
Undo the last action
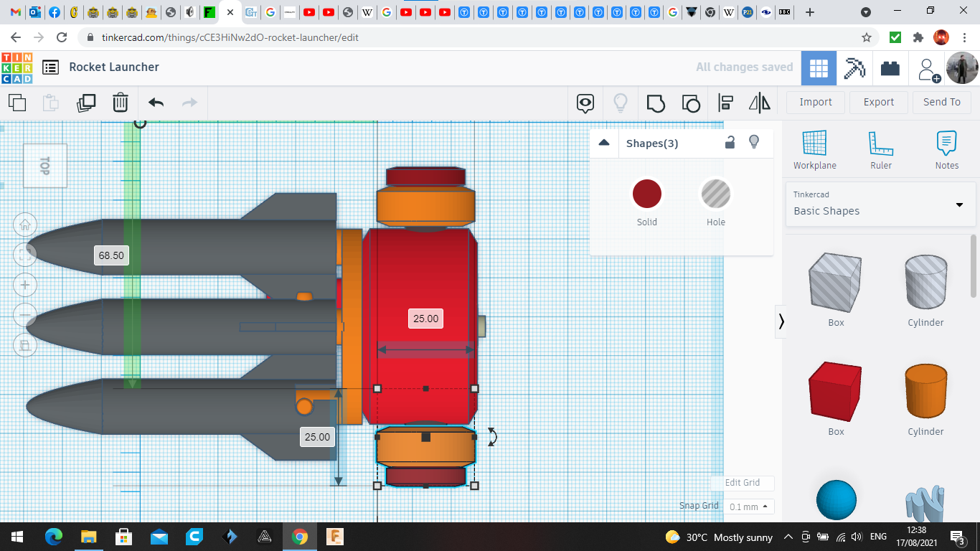point(156,103)
